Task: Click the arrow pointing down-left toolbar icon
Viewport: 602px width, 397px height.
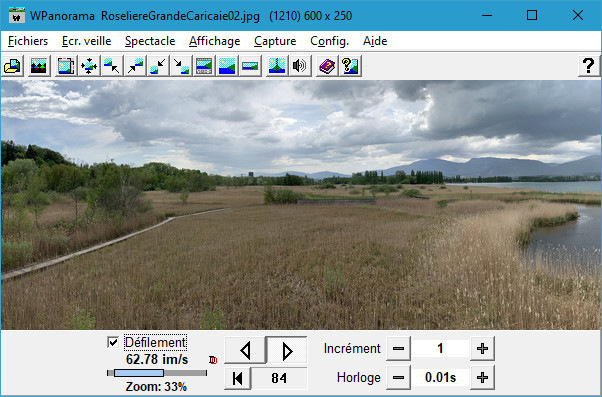Action: 158,66
